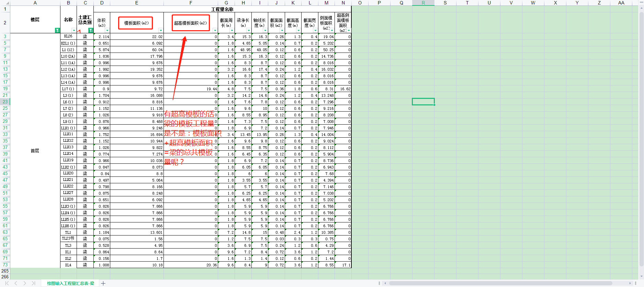Open filter dropdown for 截面宽度(m) column
The height and width of the screenshot is (287, 644).
(x=315, y=31)
